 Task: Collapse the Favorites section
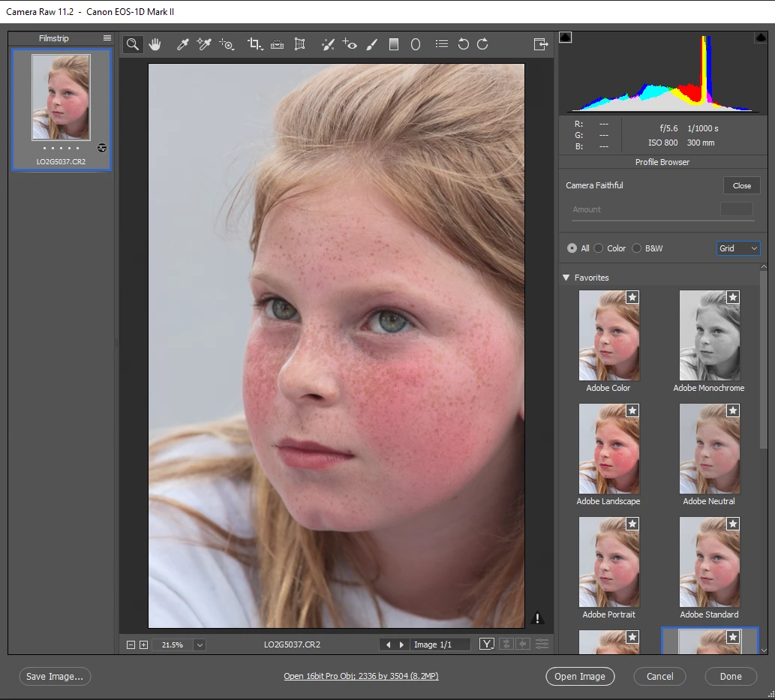[x=566, y=278]
